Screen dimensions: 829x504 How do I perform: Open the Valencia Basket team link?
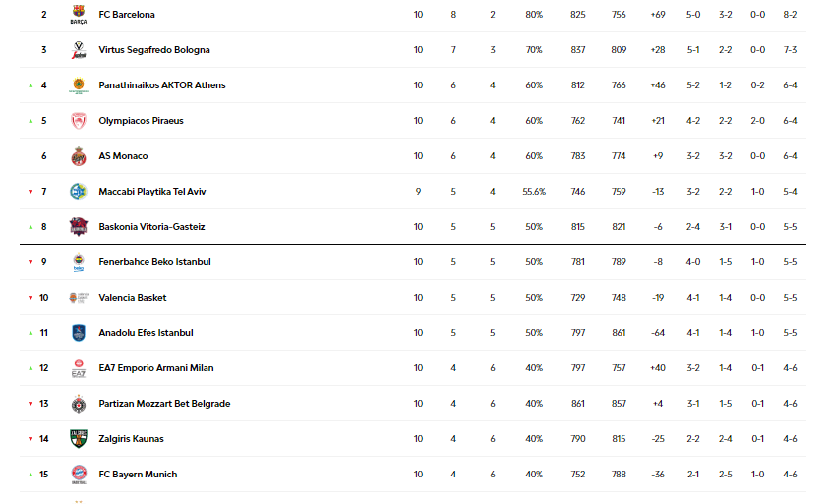[x=133, y=298]
